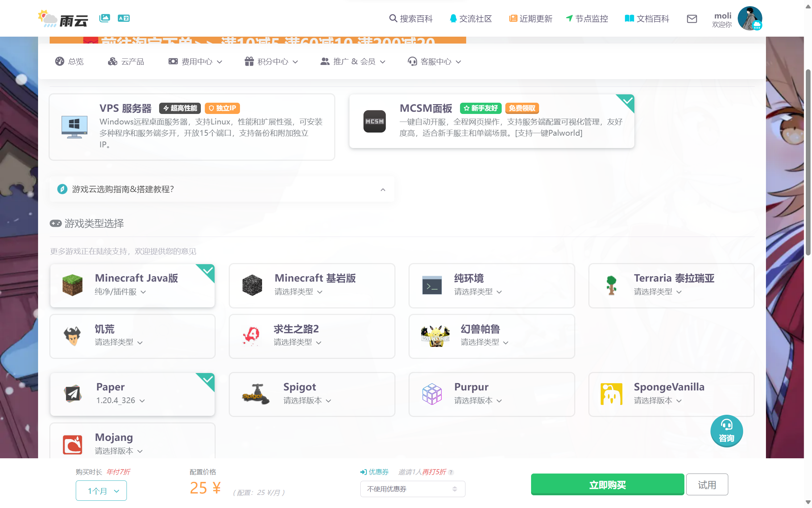Open the 1个月 purchase duration dropdown
This screenshot has height=508, width=812.
click(x=101, y=490)
